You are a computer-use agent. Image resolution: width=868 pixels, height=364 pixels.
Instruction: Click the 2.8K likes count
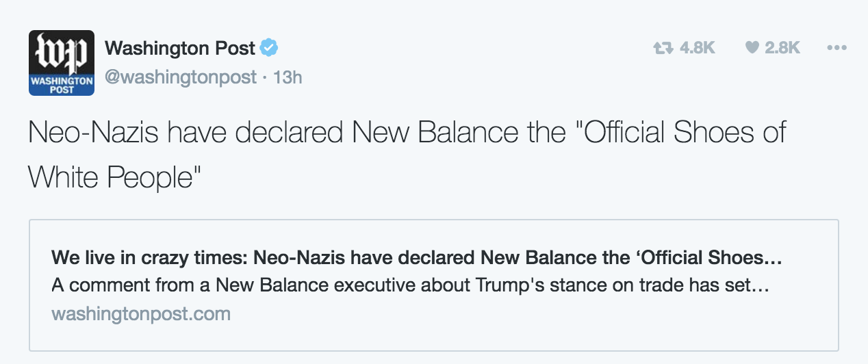click(x=782, y=48)
